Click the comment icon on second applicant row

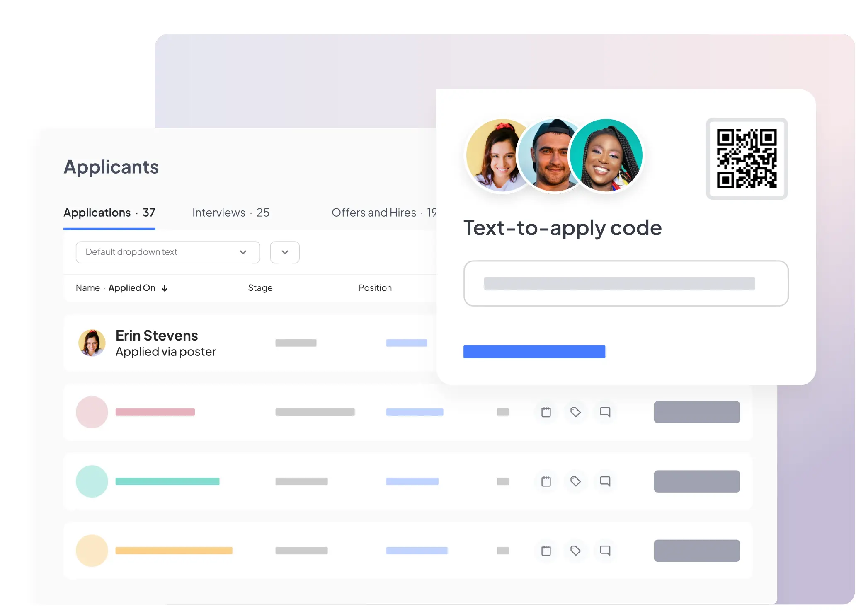pyautogui.click(x=605, y=411)
